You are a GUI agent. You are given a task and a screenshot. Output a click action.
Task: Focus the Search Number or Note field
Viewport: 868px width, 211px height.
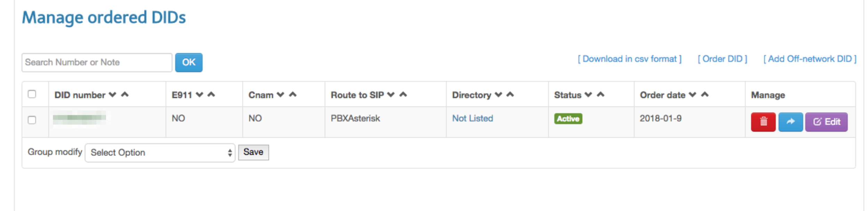97,62
